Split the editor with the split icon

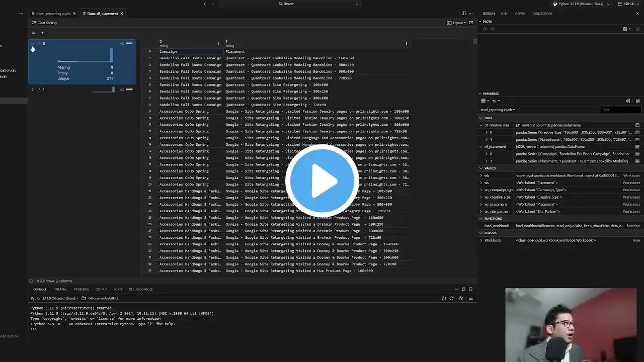coord(463,14)
